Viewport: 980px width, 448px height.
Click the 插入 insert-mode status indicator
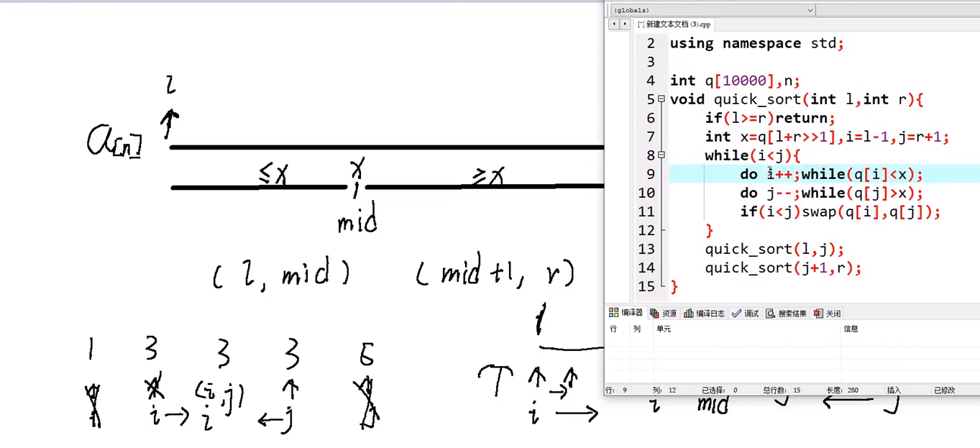coord(894,390)
